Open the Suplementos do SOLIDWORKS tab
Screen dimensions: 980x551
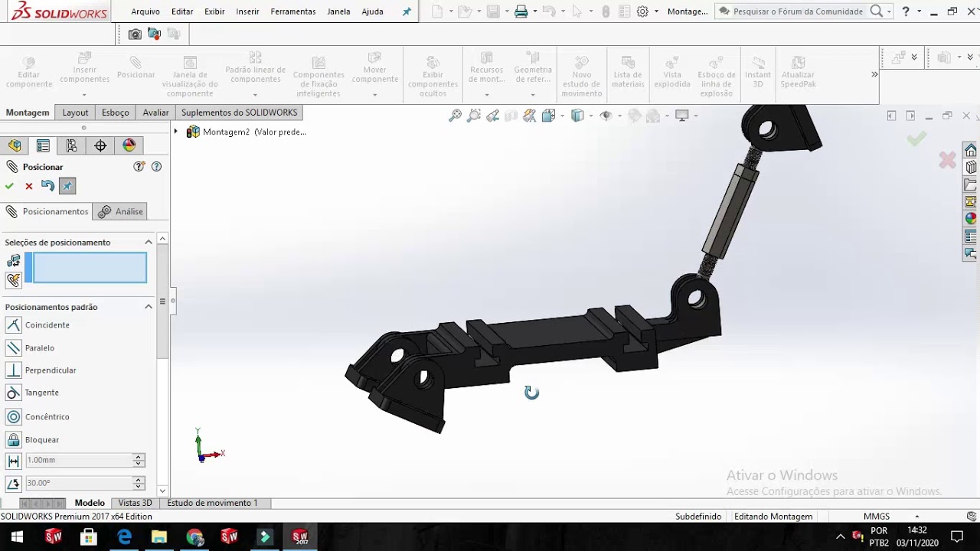tap(239, 112)
